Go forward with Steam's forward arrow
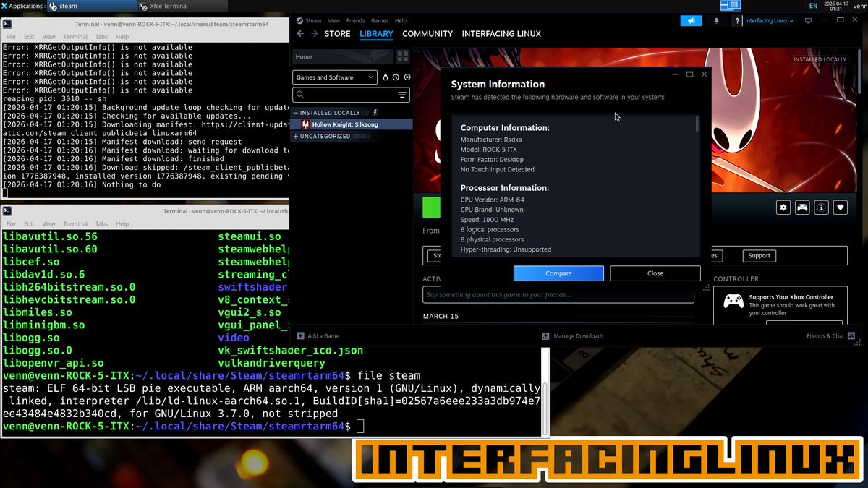Screen dimensions: 868x488 point(314,34)
